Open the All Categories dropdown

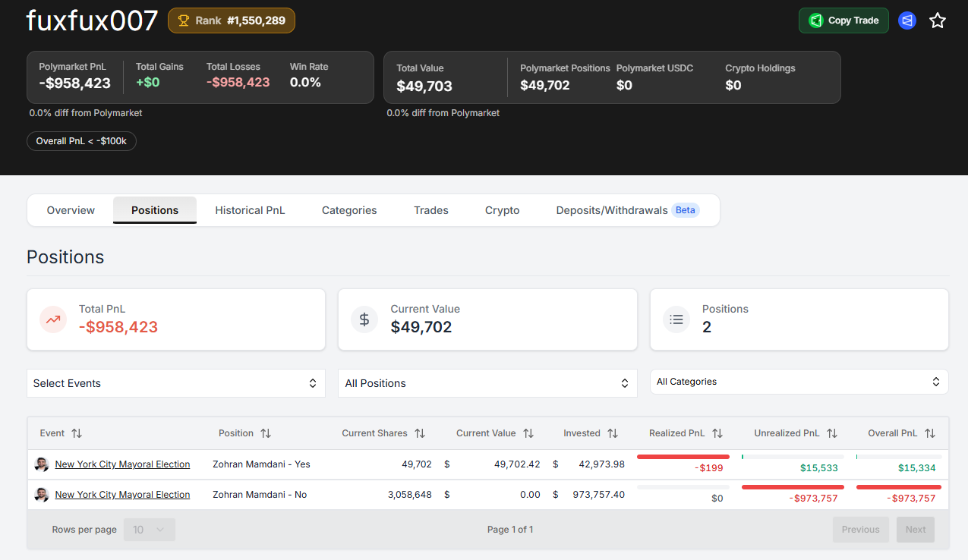[799, 382]
